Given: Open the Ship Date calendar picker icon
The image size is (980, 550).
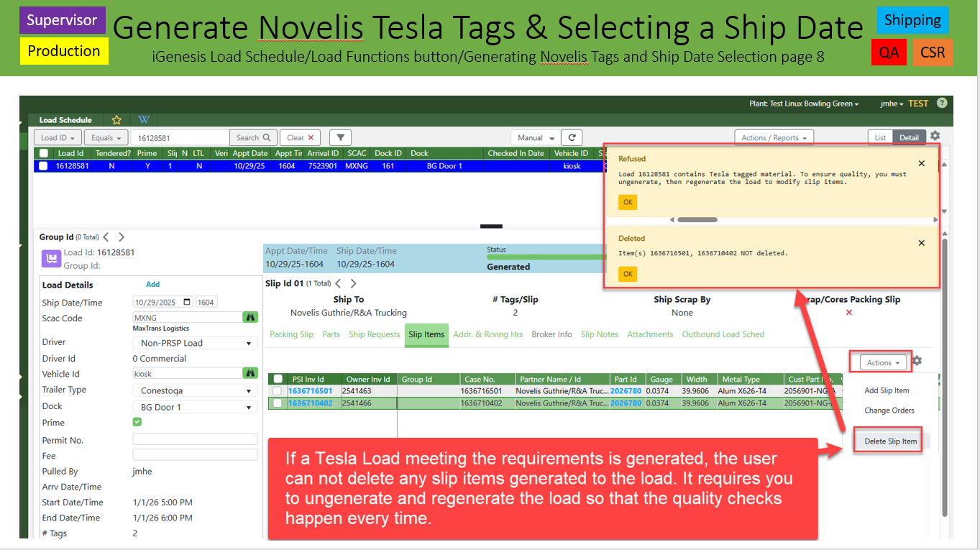Looking at the screenshot, I should coord(188,302).
